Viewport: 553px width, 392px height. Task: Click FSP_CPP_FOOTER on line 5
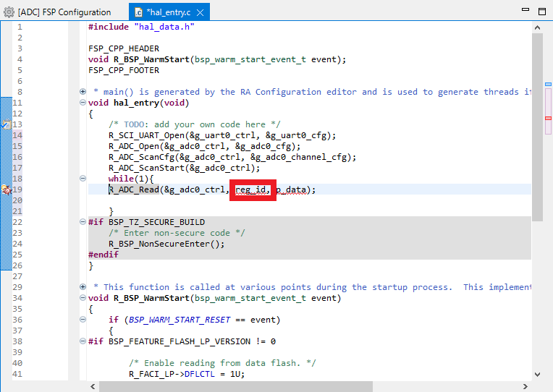point(124,70)
